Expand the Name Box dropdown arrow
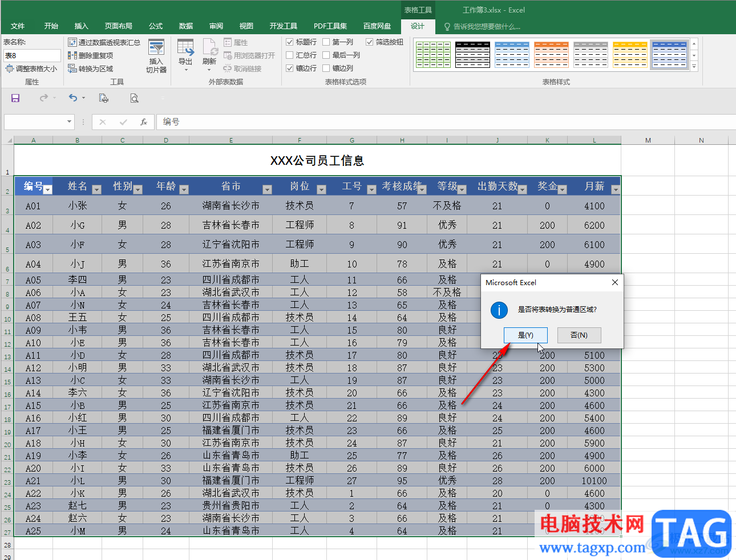 point(69,121)
